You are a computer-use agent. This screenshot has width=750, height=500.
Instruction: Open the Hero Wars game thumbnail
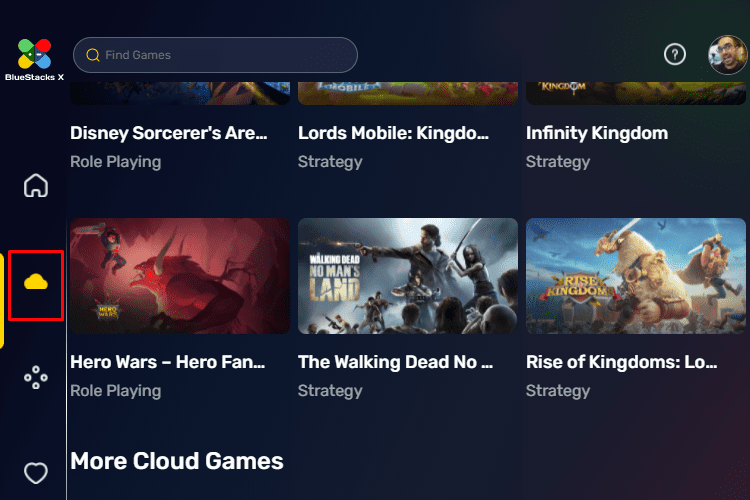[180, 276]
